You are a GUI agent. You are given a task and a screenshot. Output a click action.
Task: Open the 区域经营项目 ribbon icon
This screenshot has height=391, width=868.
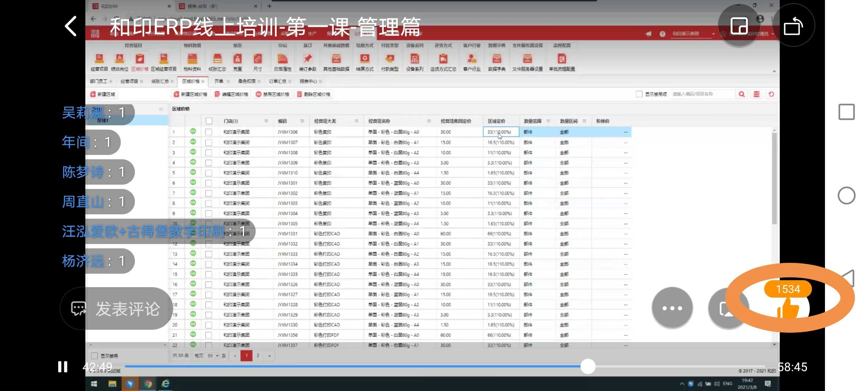(x=164, y=62)
